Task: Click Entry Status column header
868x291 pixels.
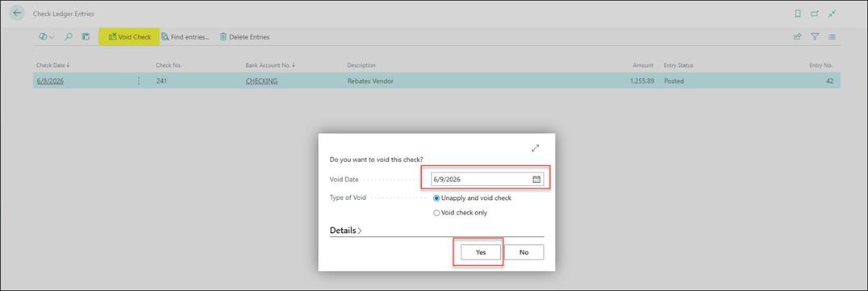Action: point(678,65)
